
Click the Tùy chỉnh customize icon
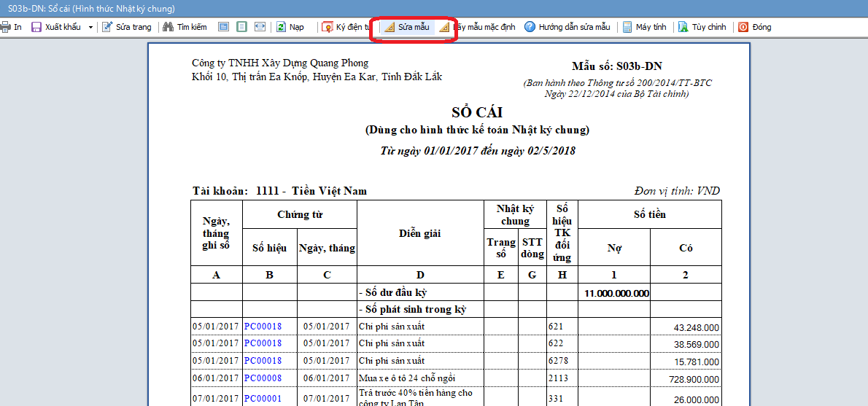click(x=683, y=26)
